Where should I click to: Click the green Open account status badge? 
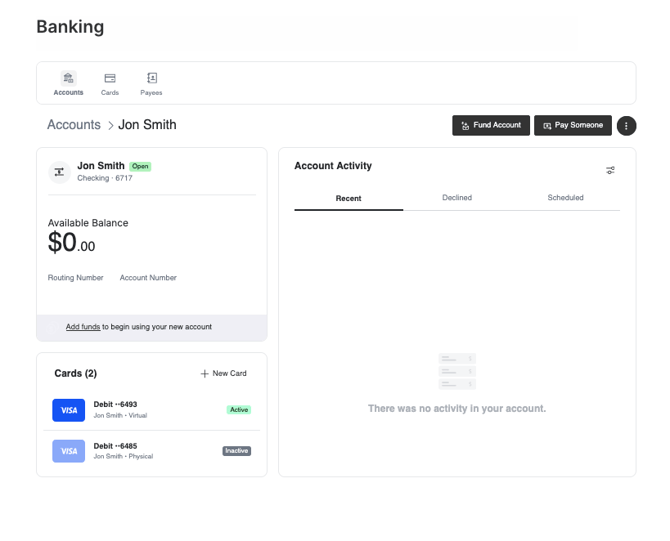pos(140,167)
